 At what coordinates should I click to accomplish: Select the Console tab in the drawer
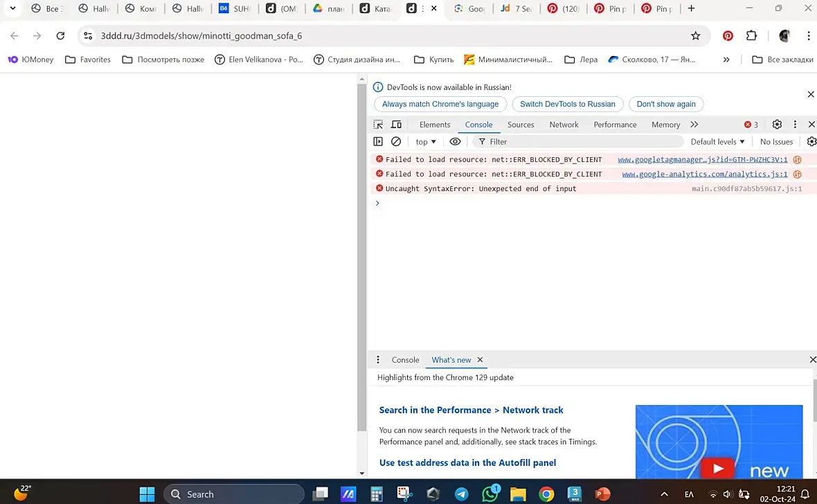pos(405,359)
